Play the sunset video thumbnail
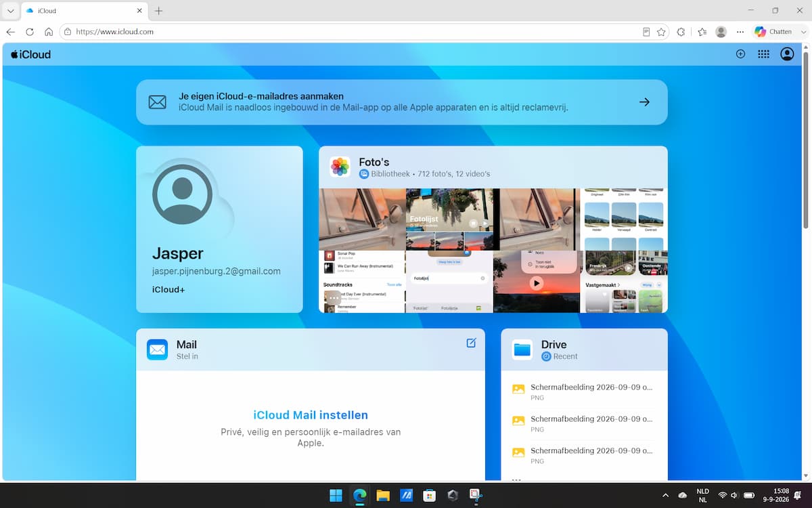 tap(536, 283)
